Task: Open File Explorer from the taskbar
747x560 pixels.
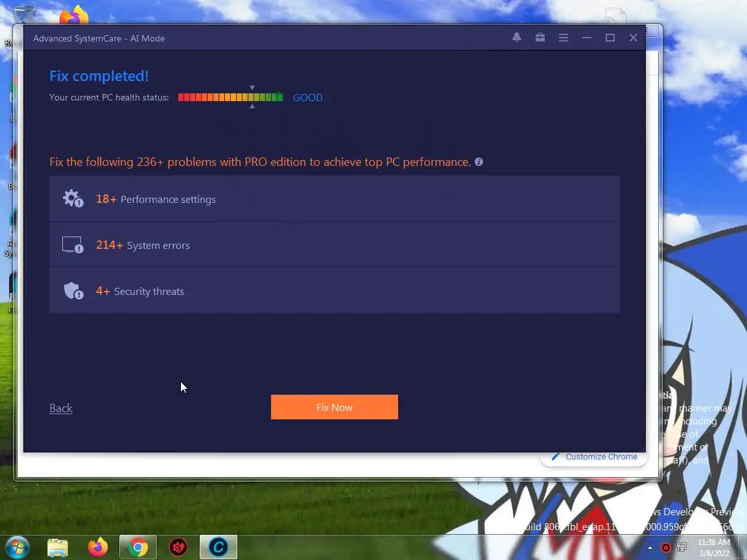Action: coord(58,548)
